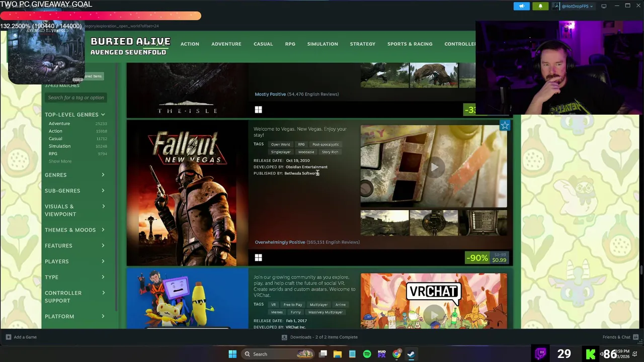Click Show More under top-level genres
The image size is (644, 362).
tap(60, 161)
